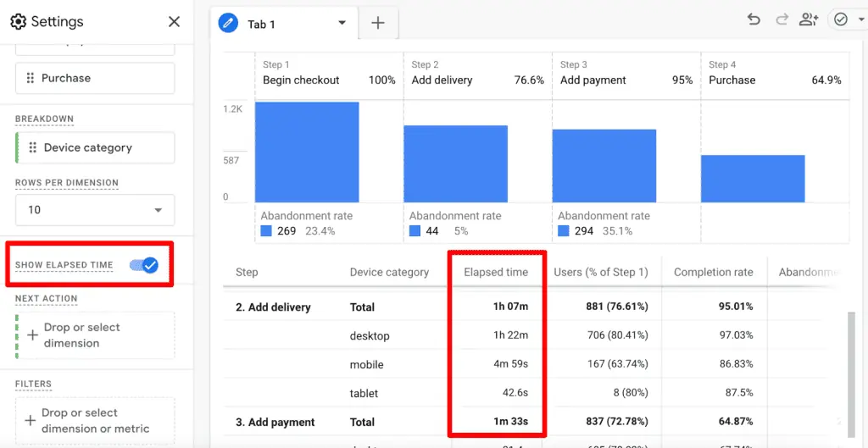868x448 pixels.
Task: Click the Settings gear icon
Action: click(19, 21)
